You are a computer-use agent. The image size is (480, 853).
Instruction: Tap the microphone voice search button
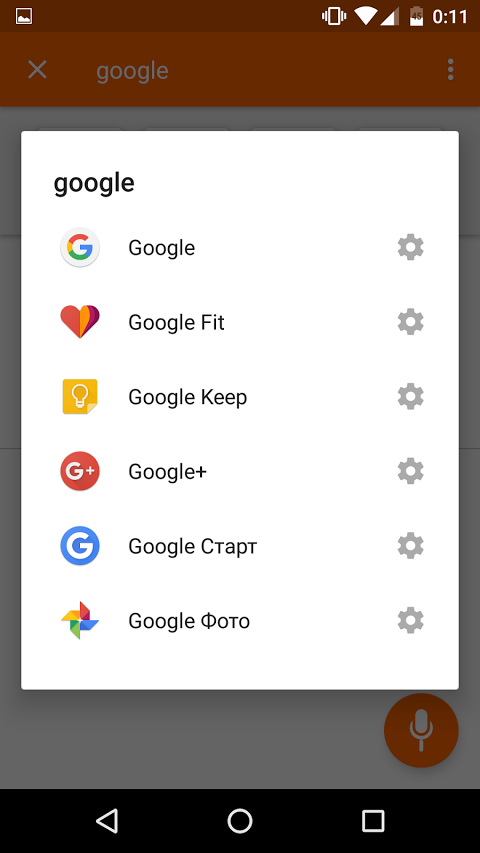coord(421,731)
